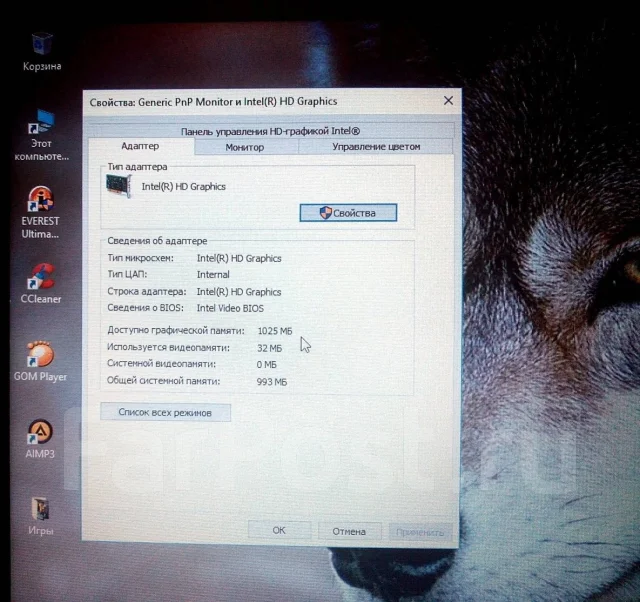Viewport: 640px width, 602px height.
Task: Click Список всех режимов button
Action: click(165, 412)
